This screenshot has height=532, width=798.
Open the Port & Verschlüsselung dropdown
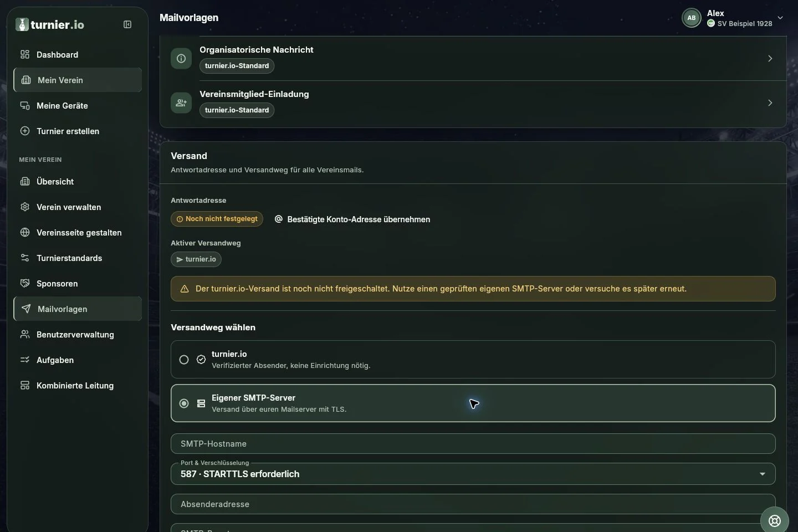[473, 474]
